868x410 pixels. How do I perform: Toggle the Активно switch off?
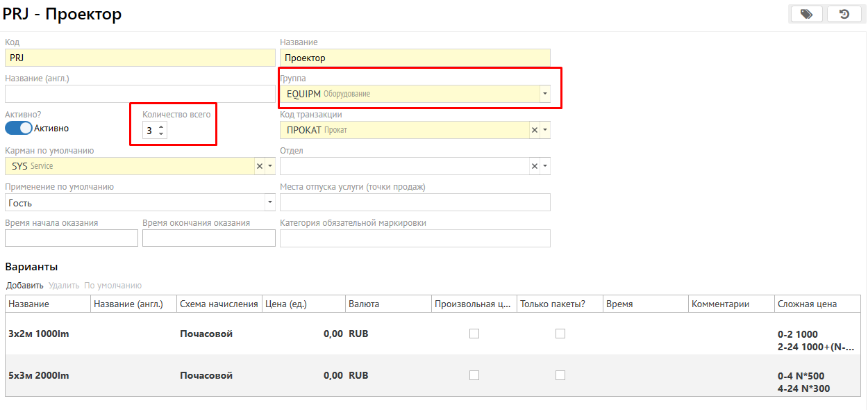click(19, 128)
